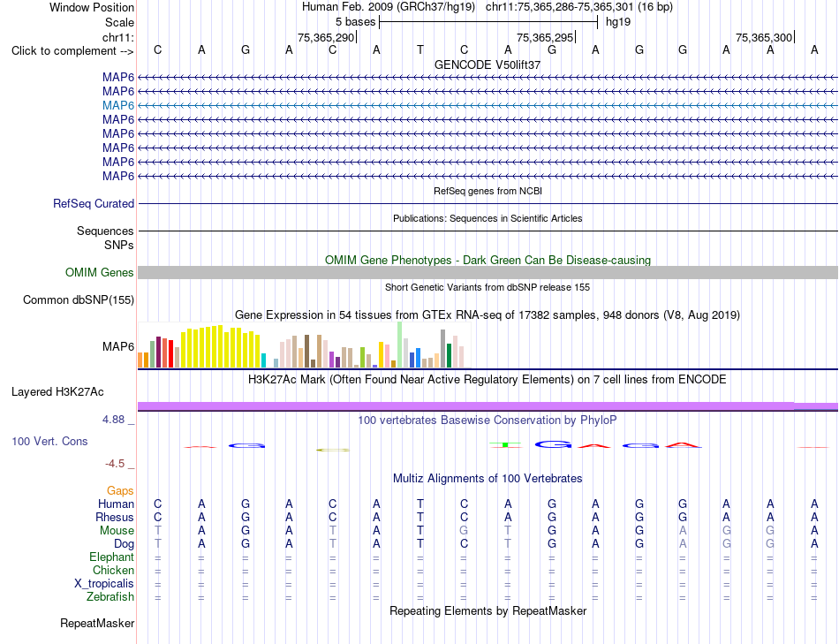
Task: Click the Window Position label
Action: coord(92,7)
